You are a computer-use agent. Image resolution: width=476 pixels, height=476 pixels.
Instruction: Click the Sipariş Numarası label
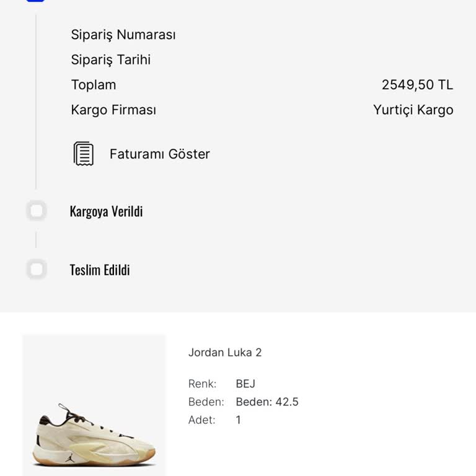click(x=123, y=35)
